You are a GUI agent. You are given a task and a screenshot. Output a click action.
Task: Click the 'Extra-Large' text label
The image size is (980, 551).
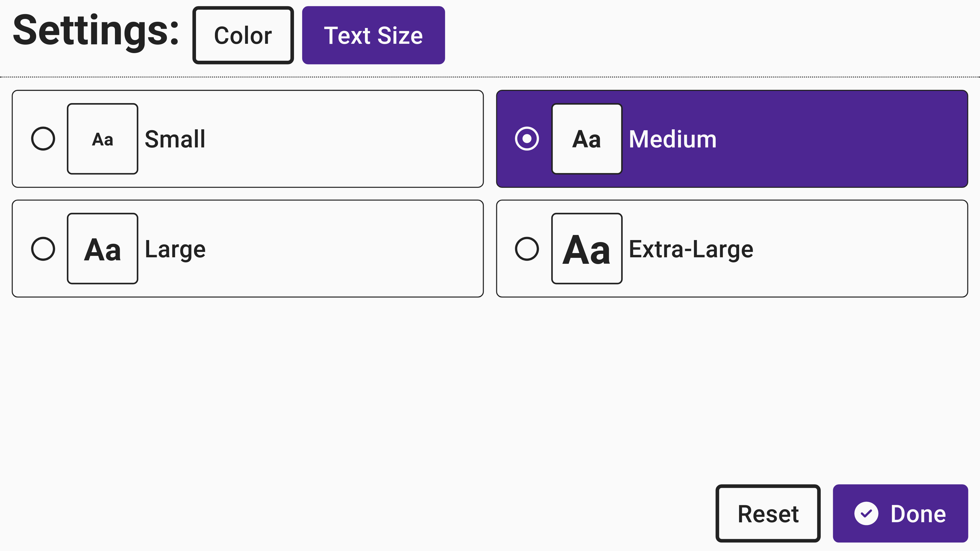[x=691, y=250]
